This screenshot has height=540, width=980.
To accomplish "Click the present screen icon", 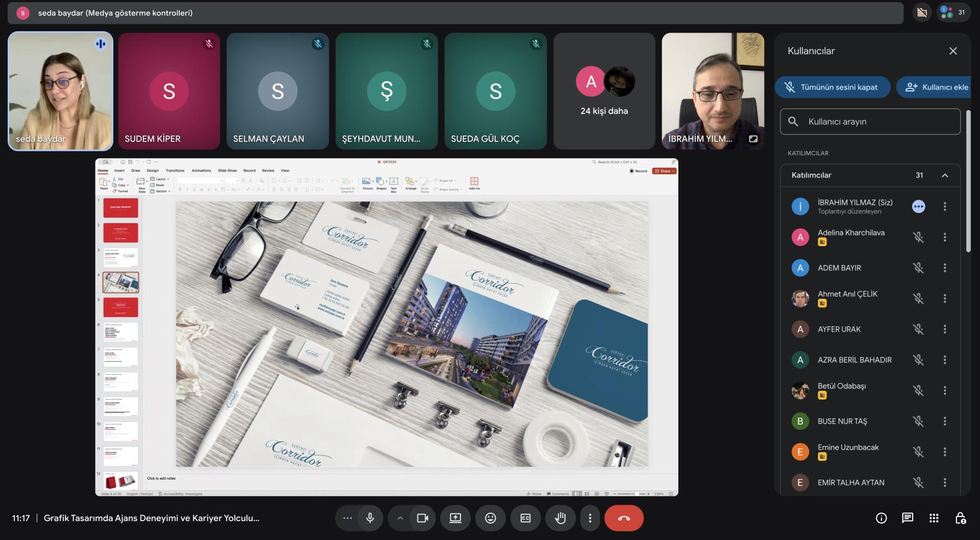I will (x=455, y=518).
